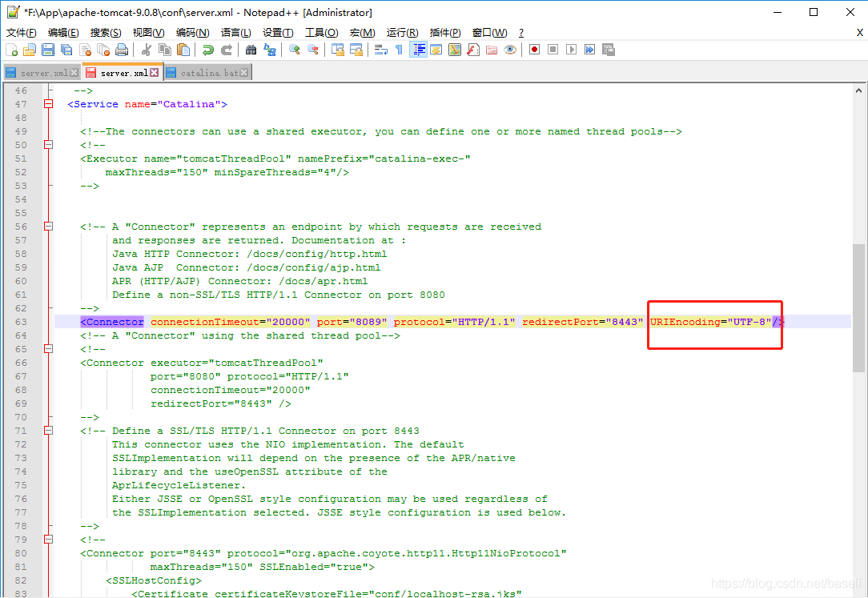Click the Zoom Out magnifier icon
The width and height of the screenshot is (868, 598).
tap(313, 50)
